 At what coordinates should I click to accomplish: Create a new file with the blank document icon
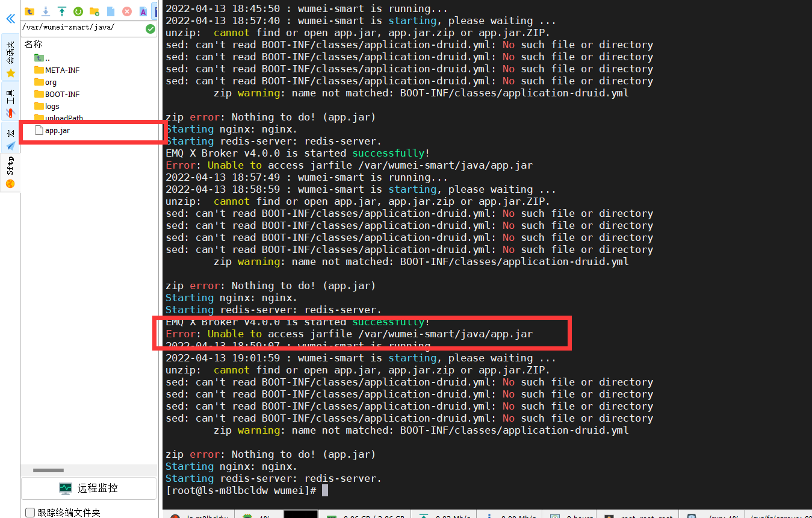(111, 11)
